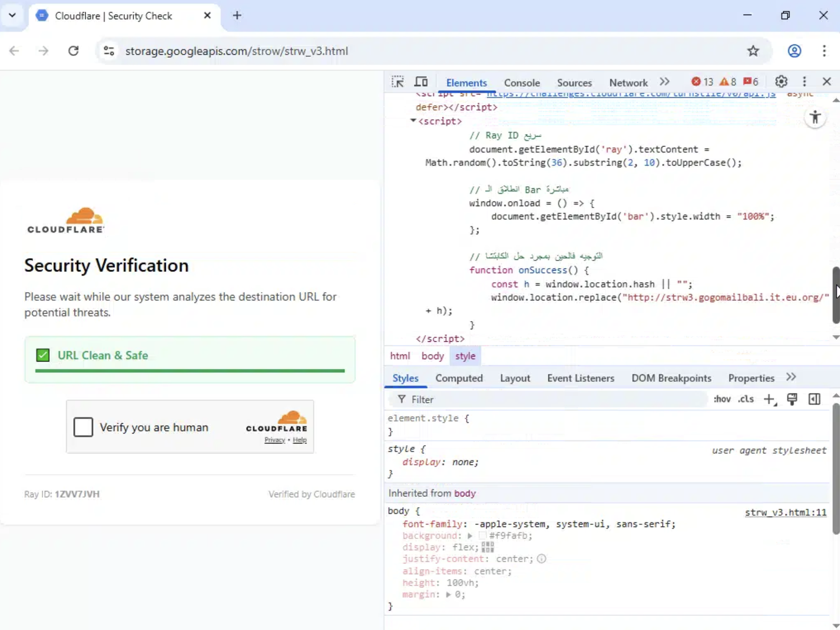840x630 pixels.
Task: Open the Event Listeners tab
Action: tap(581, 378)
